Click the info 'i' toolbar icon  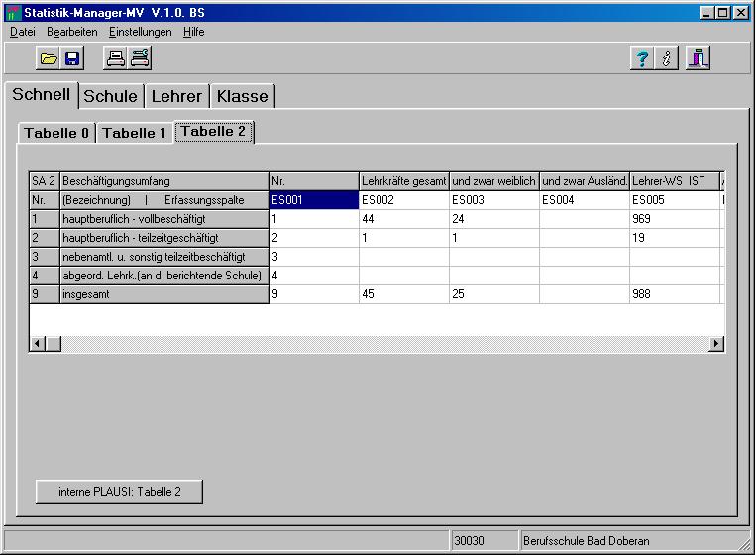(668, 58)
